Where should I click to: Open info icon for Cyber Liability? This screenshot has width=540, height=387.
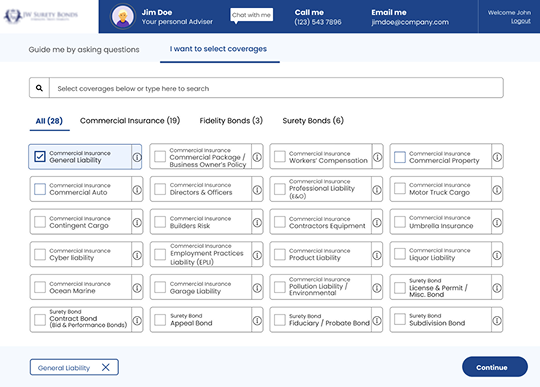click(137, 255)
